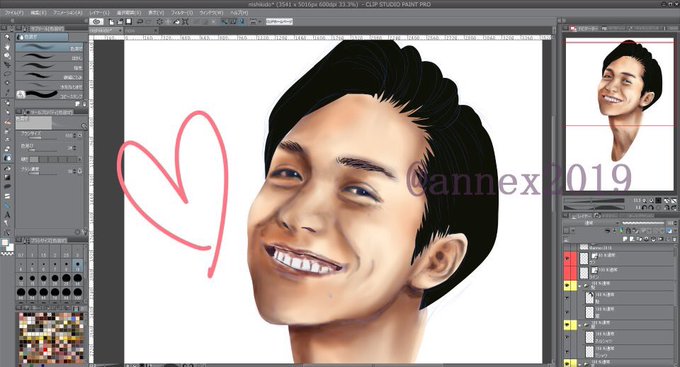Screen dimensions: 680x367
Task: Select the Airbrush tool
Action: pos(7,131)
